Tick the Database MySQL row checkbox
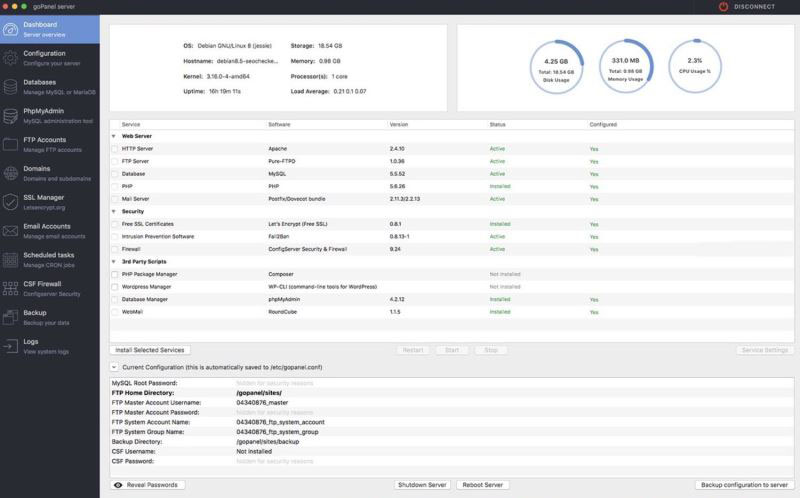The image size is (800, 498). (x=115, y=174)
